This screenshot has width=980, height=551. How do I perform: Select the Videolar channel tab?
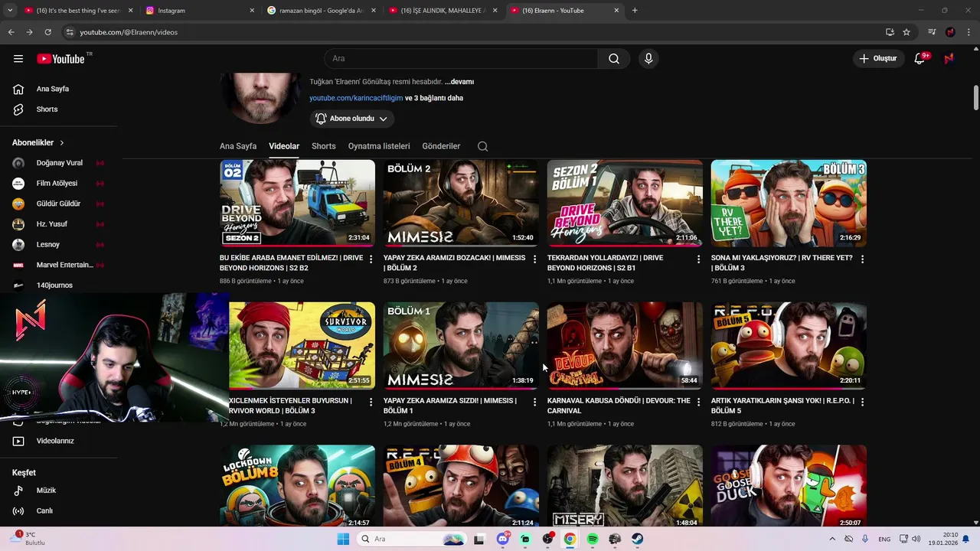pos(284,146)
